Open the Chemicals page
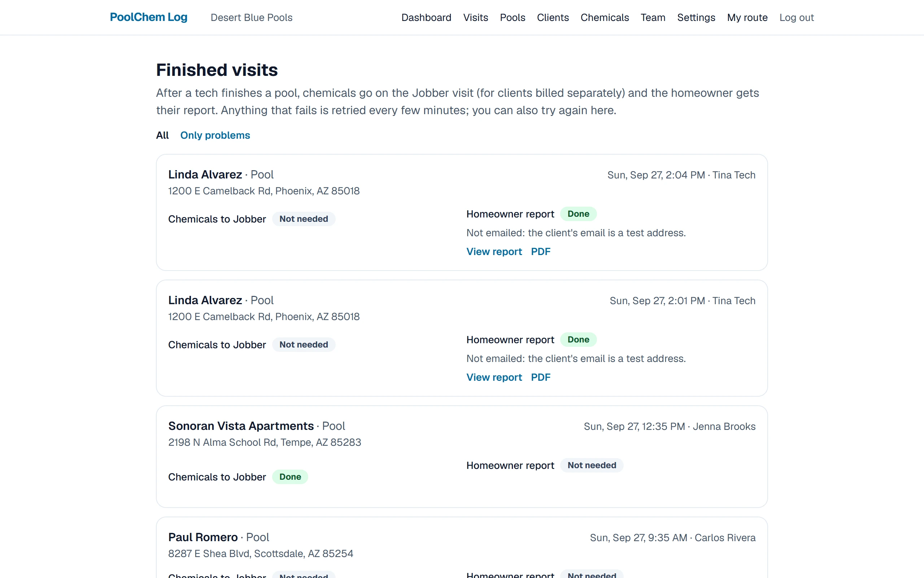This screenshot has height=578, width=924. pos(605,18)
